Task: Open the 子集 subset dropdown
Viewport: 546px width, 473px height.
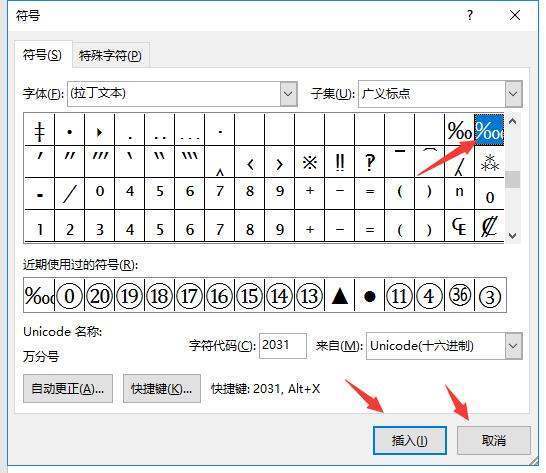Action: pos(513,94)
